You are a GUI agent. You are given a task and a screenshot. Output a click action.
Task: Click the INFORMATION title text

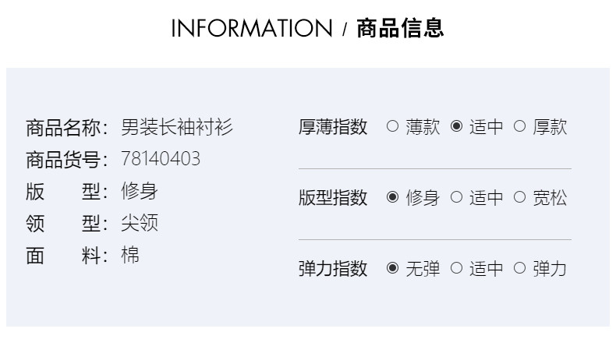(251, 29)
